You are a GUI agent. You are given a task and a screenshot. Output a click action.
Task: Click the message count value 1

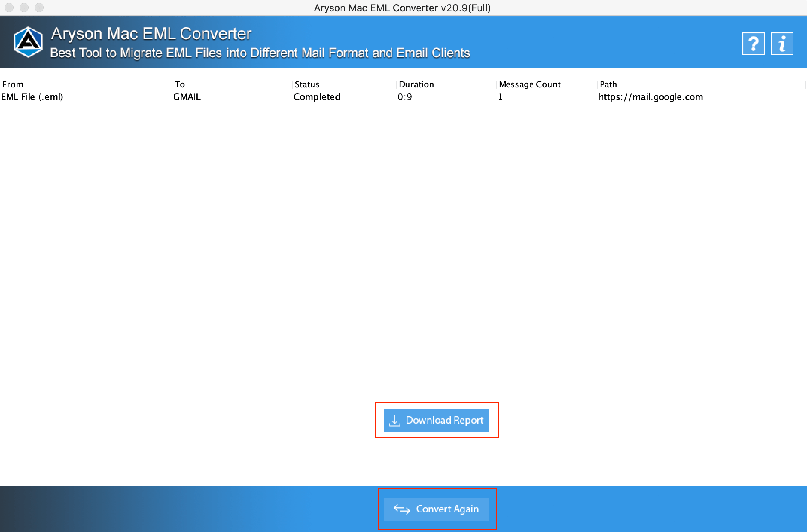tap(500, 97)
